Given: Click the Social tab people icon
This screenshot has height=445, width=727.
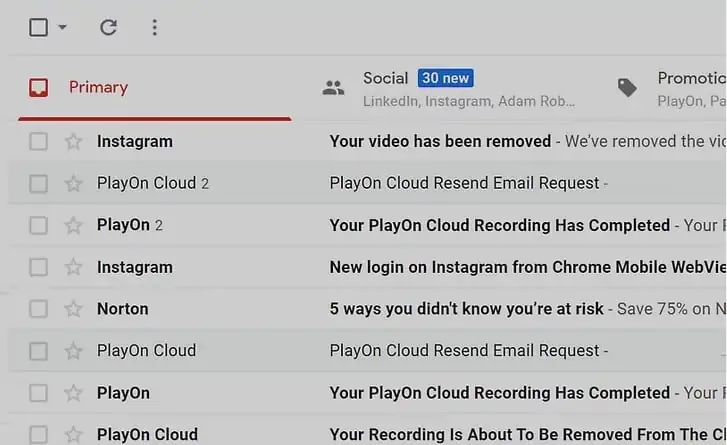Looking at the screenshot, I should pyautogui.click(x=333, y=88).
